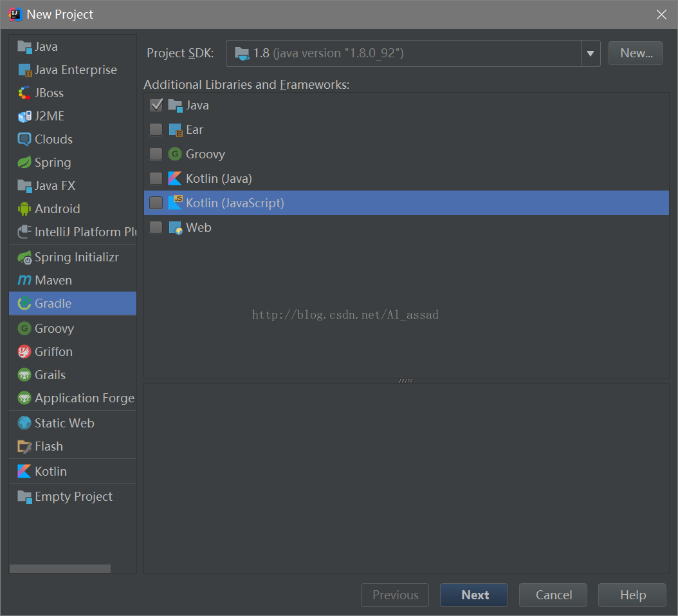This screenshot has height=616, width=678.
Task: Select 'Maven' label in project list
Action: pyautogui.click(x=53, y=280)
